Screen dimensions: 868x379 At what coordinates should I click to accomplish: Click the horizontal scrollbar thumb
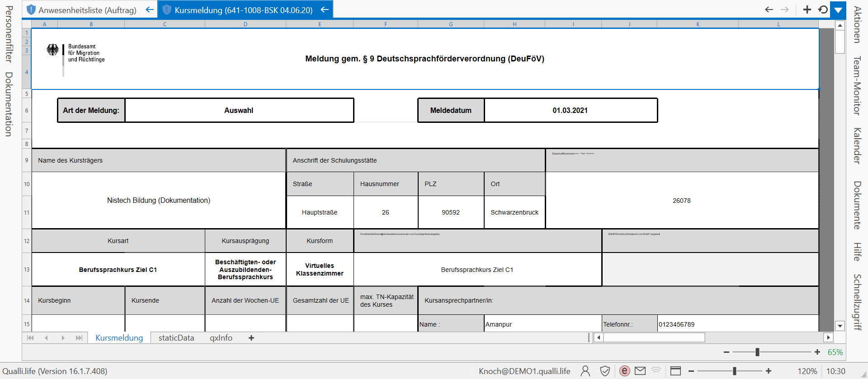654,337
